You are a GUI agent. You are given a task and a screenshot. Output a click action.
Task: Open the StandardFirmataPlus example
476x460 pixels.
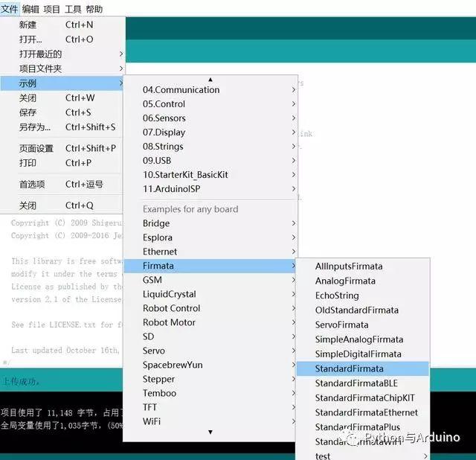coord(362,427)
